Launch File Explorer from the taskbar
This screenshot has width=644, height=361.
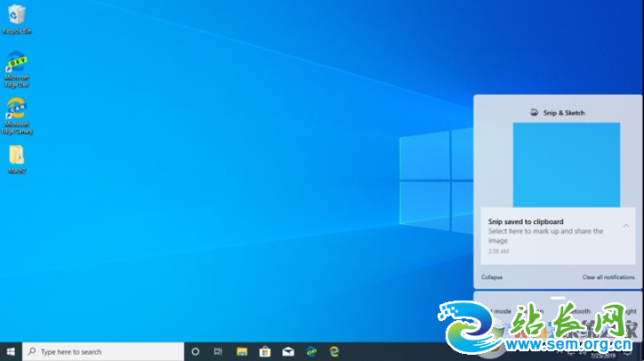(x=242, y=351)
